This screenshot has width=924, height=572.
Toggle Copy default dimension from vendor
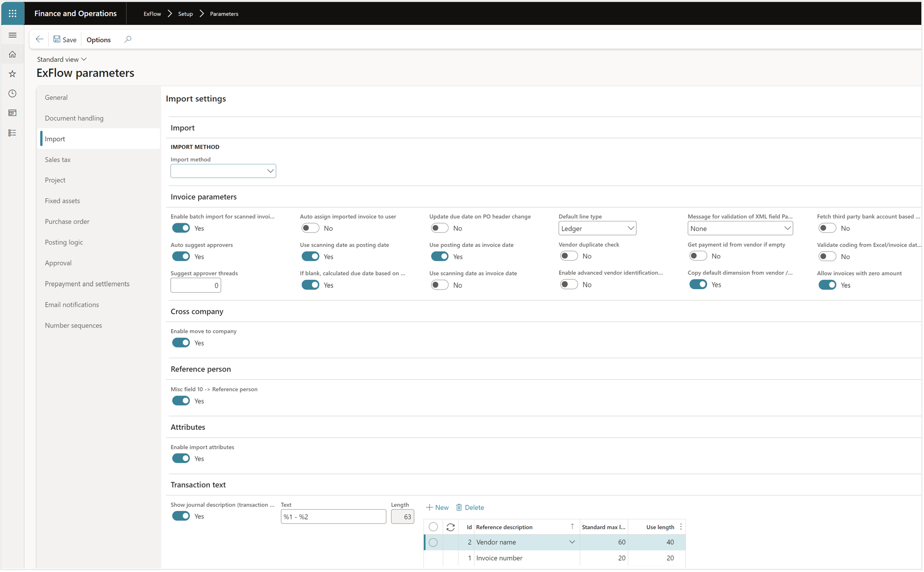[x=698, y=285]
